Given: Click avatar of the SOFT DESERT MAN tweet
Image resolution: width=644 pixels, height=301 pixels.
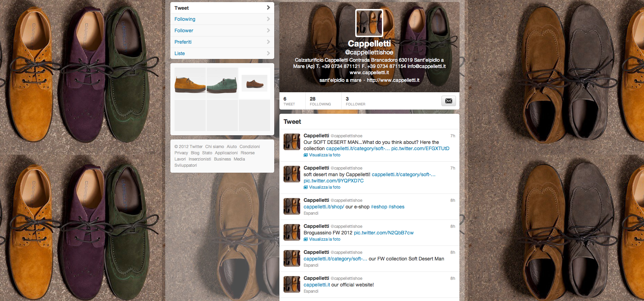Looking at the screenshot, I should (x=292, y=141).
